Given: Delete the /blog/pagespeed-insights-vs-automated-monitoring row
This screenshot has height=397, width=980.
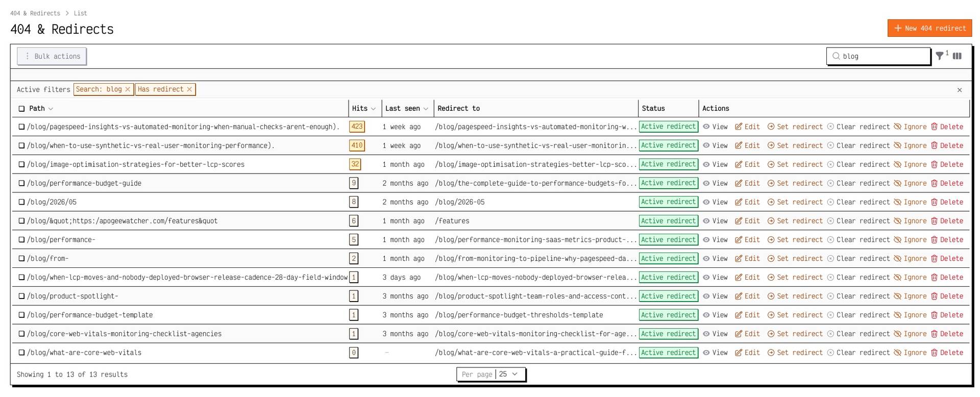Looking at the screenshot, I should coord(947,127).
